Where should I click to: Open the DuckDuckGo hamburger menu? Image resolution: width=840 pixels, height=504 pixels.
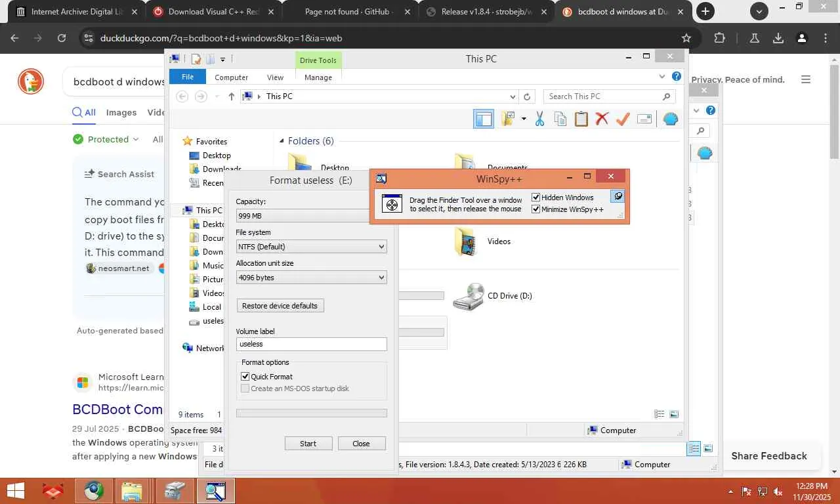pyautogui.click(x=806, y=79)
